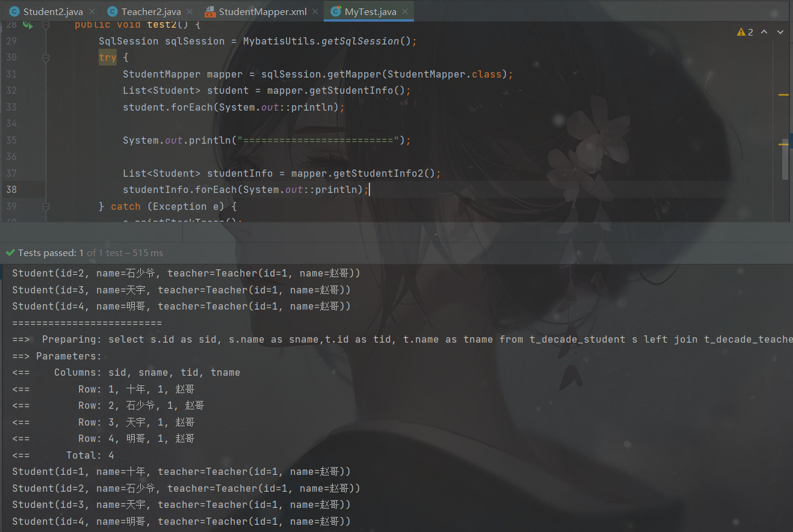The width and height of the screenshot is (793, 532).
Task: Click the '=====' separator line in console output
Action: (87, 323)
